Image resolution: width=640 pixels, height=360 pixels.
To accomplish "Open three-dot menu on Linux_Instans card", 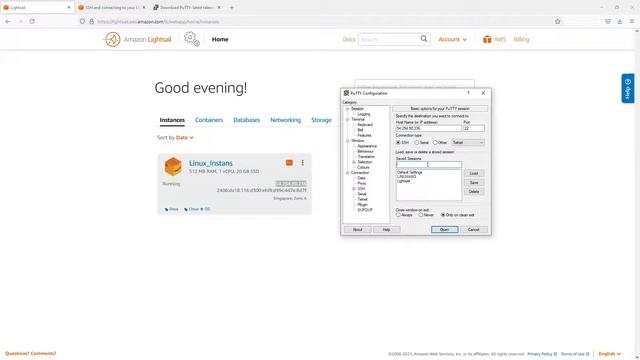I will pos(302,163).
